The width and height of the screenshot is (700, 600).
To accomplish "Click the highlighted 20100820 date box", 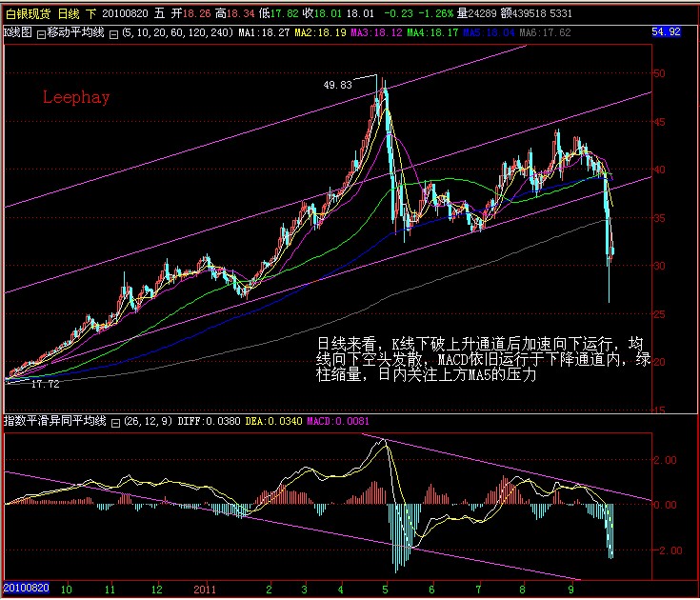I will click(x=26, y=589).
